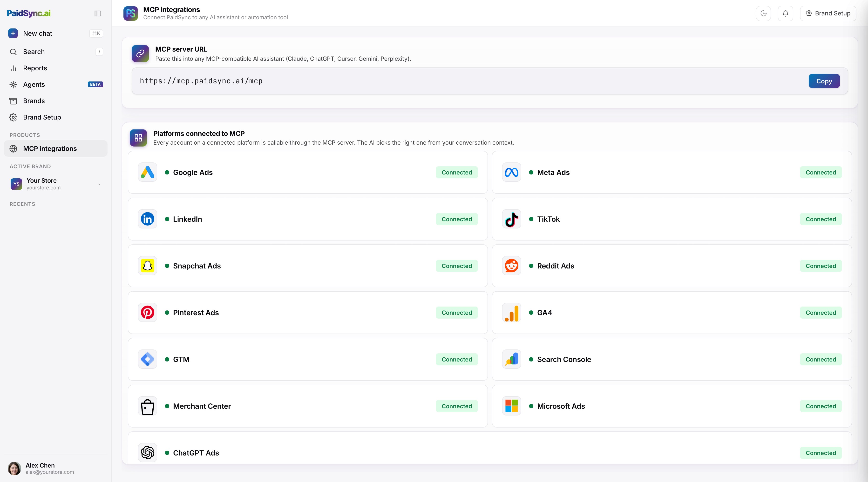
Task: Click Connected badge for TikTok
Action: tap(821, 219)
